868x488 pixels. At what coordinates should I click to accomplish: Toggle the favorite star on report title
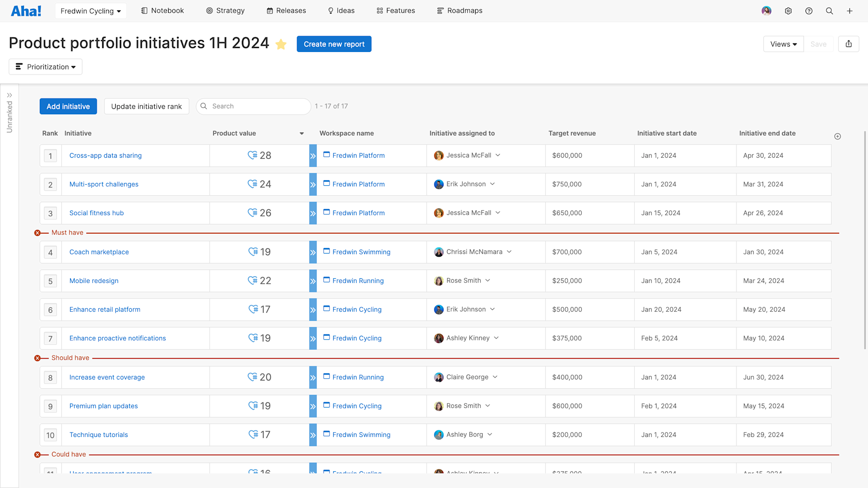[x=281, y=44]
